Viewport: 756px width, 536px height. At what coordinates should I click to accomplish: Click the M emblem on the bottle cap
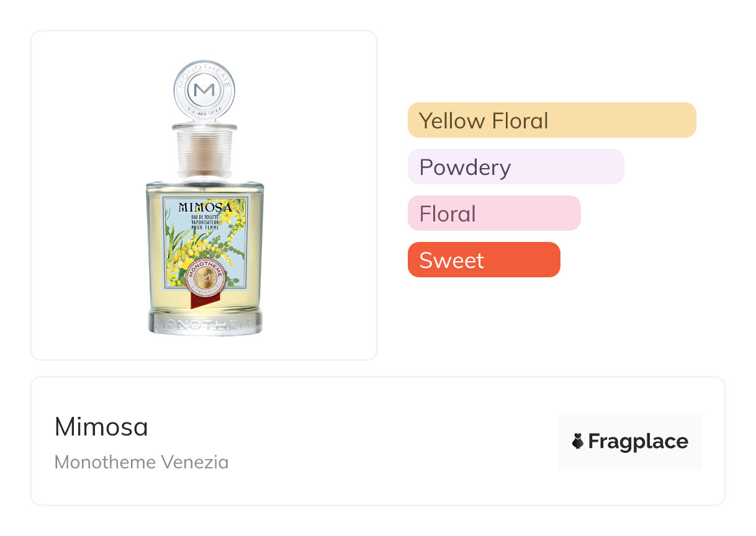(204, 90)
